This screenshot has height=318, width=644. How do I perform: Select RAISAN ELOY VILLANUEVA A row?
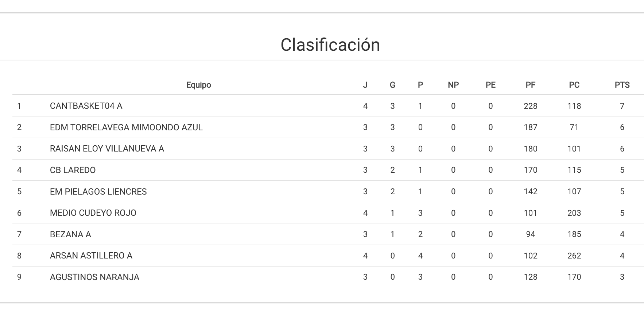tap(107, 149)
